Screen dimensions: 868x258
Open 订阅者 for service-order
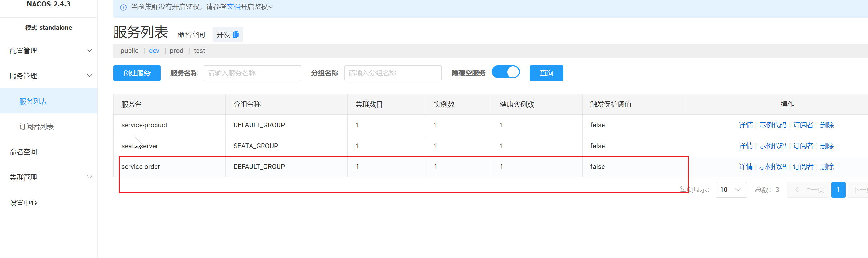(803, 167)
